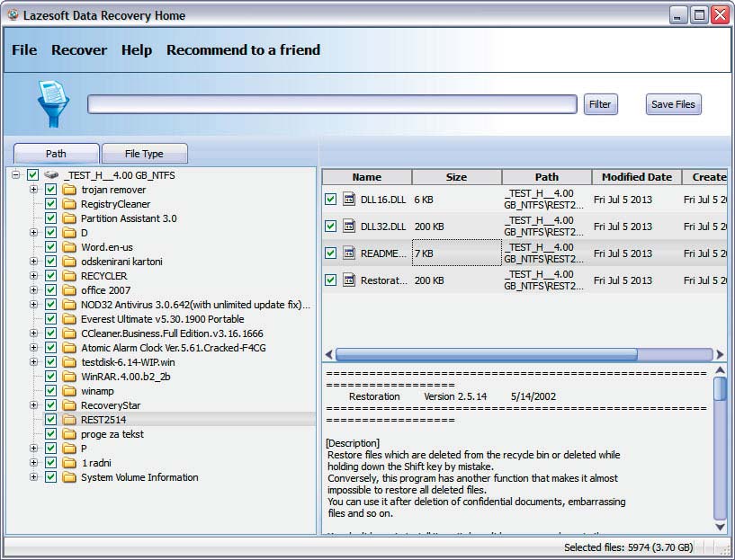Click the DLL16.DLL file icon
Viewport: 735px width, 560px height.
[x=349, y=199]
